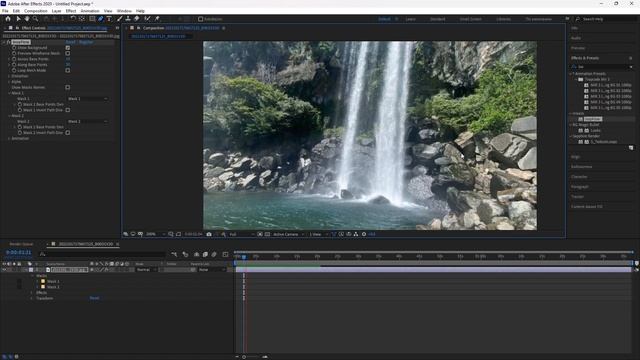Toggle the layer visibility eye in timeline

4,270
